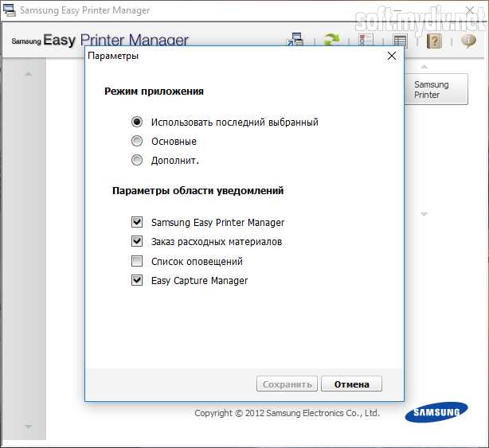Click up arrow above Samsung Printer
Viewport: 489px width, 448px height.
(424, 66)
